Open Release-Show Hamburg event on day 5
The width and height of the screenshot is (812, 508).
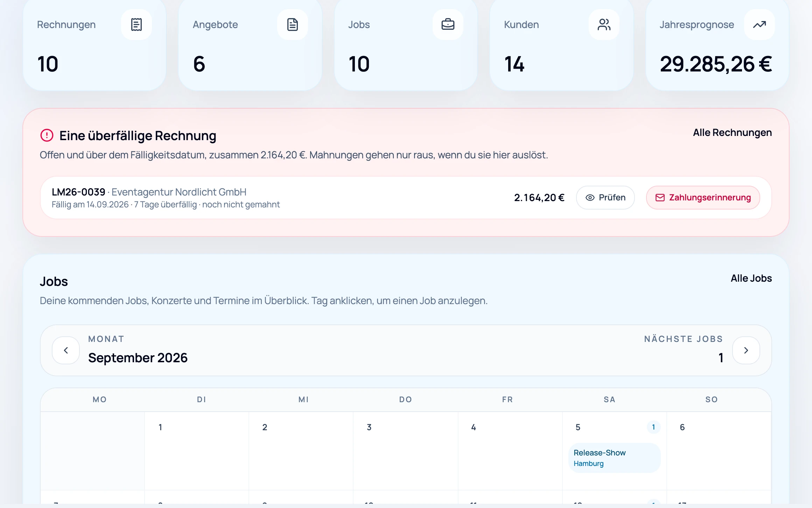[615, 458]
